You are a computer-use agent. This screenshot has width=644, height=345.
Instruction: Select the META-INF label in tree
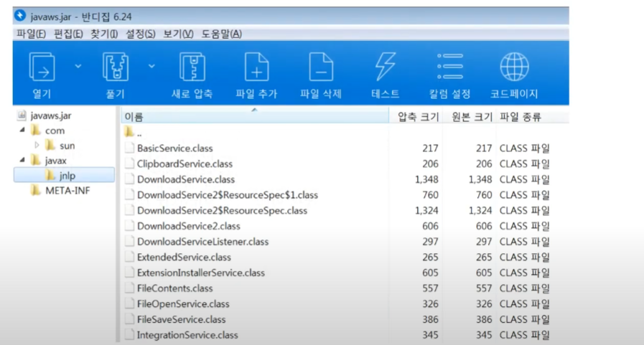click(67, 191)
